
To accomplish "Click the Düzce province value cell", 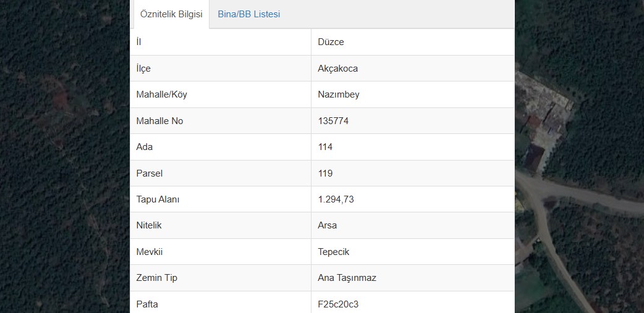I will click(x=413, y=42).
